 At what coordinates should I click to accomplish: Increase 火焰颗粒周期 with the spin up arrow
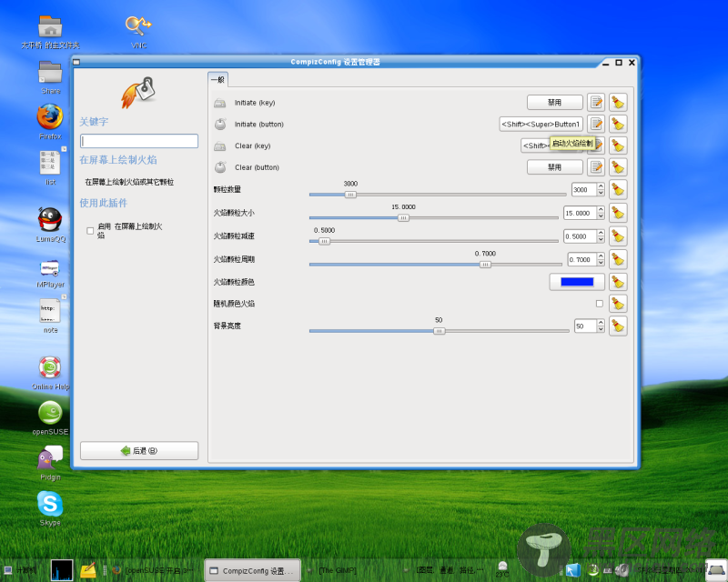point(601,256)
